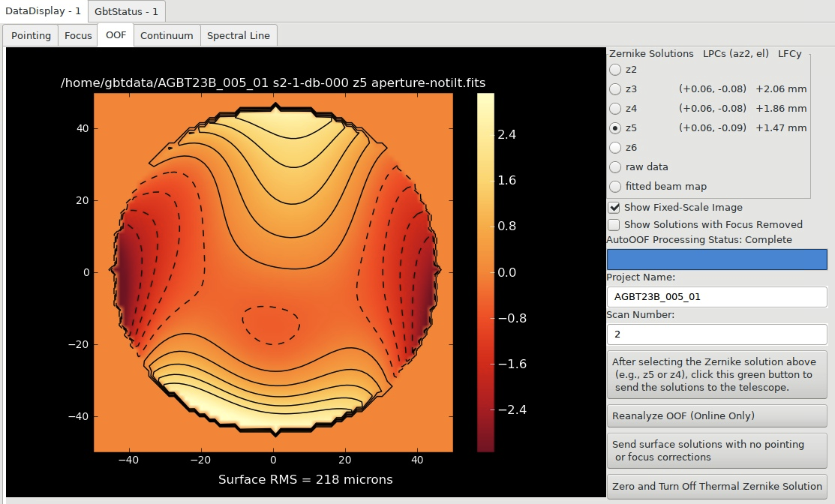This screenshot has width=835, height=504.
Task: Click the LFCy column header
Action: pyautogui.click(x=790, y=54)
